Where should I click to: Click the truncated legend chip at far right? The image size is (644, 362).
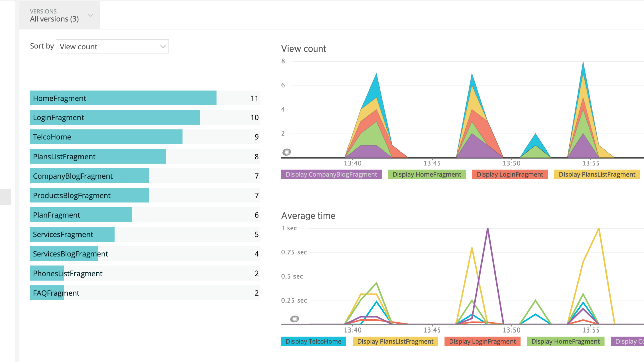pos(631,341)
